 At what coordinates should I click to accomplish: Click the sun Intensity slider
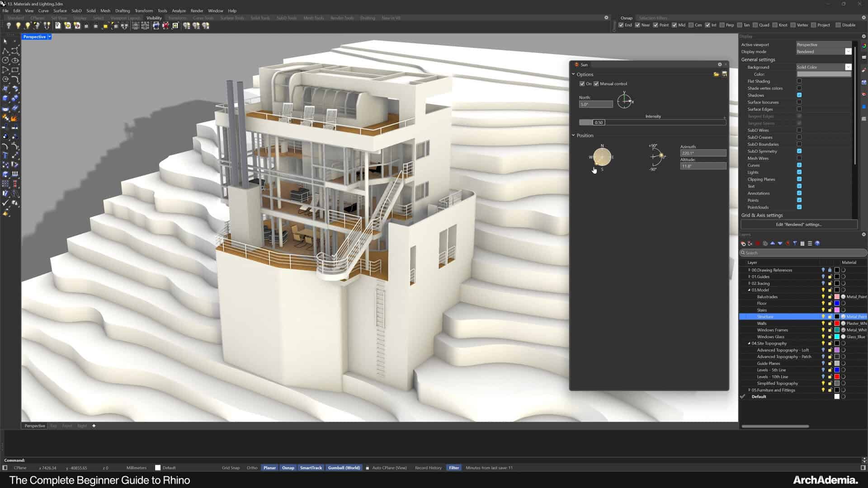652,122
